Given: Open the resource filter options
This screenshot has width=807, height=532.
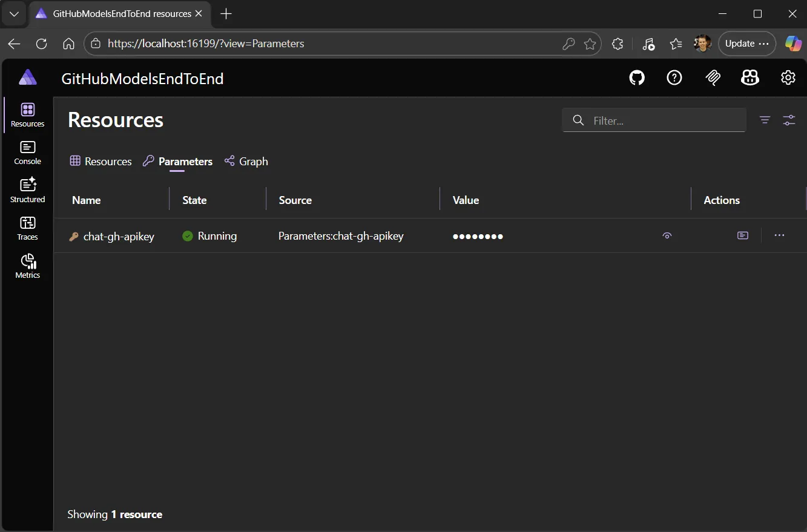Looking at the screenshot, I should tap(764, 120).
